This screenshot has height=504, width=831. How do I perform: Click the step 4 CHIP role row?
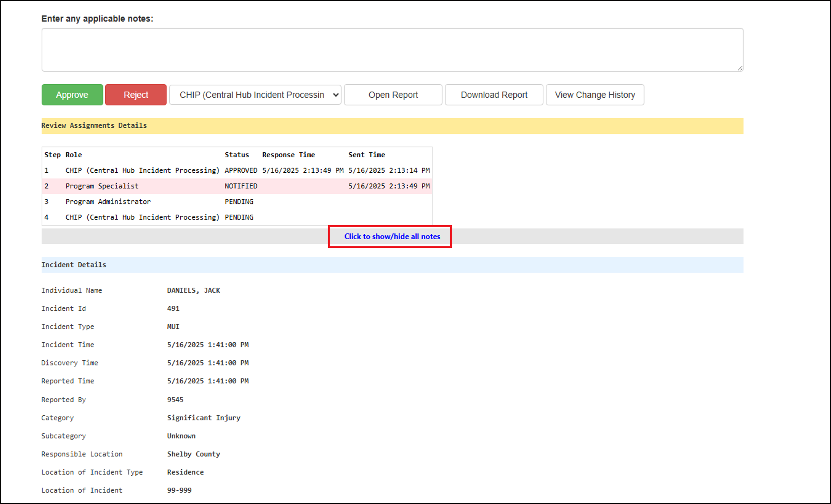[237, 217]
